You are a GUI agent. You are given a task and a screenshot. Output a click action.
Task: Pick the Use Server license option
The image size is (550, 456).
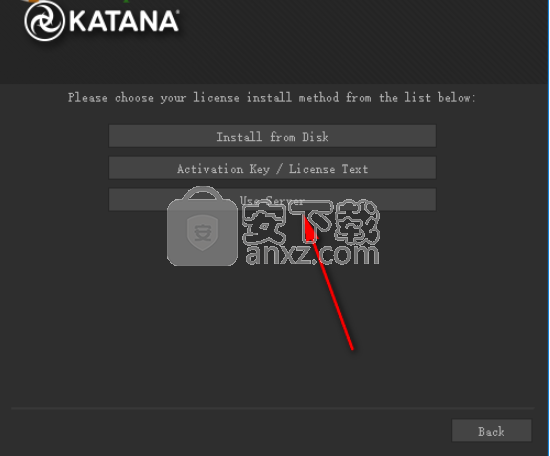point(273,200)
